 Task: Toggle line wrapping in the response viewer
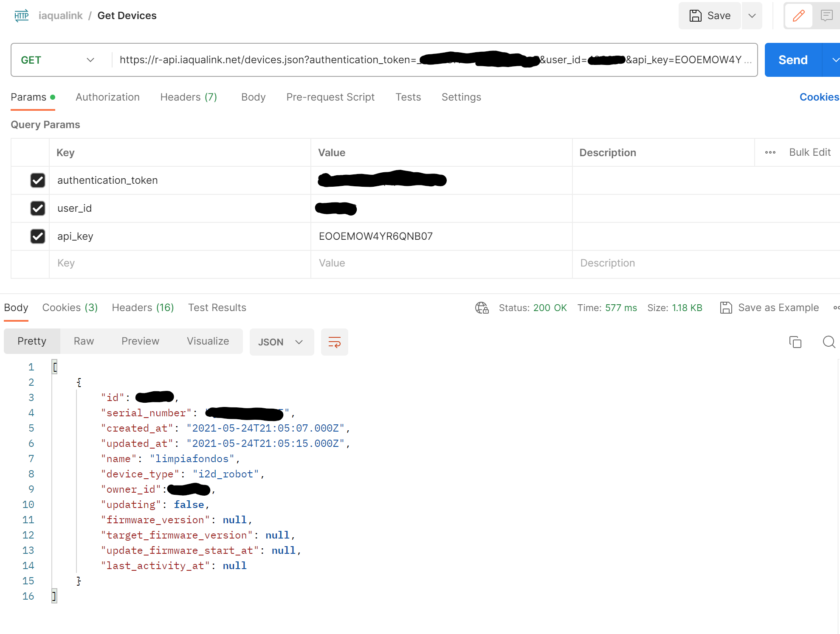[x=334, y=342]
